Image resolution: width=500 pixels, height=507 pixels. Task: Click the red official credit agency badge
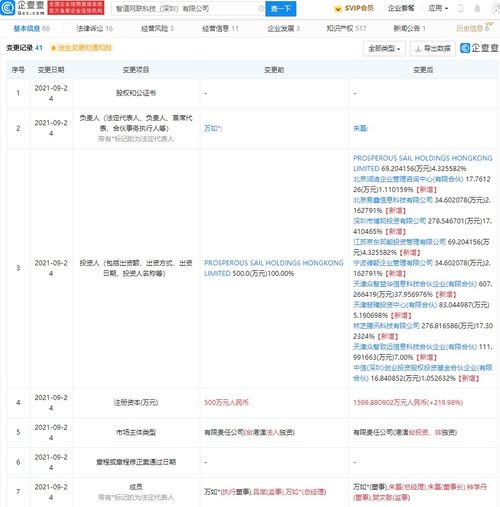click(x=76, y=8)
